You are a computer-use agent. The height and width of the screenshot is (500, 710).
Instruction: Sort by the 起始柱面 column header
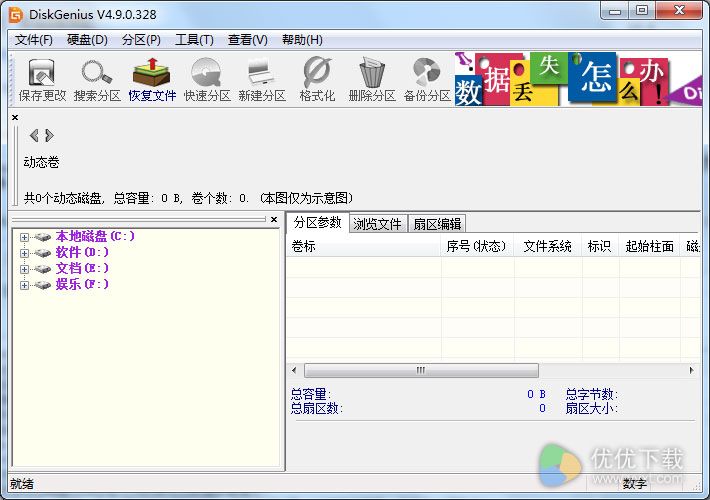tap(649, 246)
